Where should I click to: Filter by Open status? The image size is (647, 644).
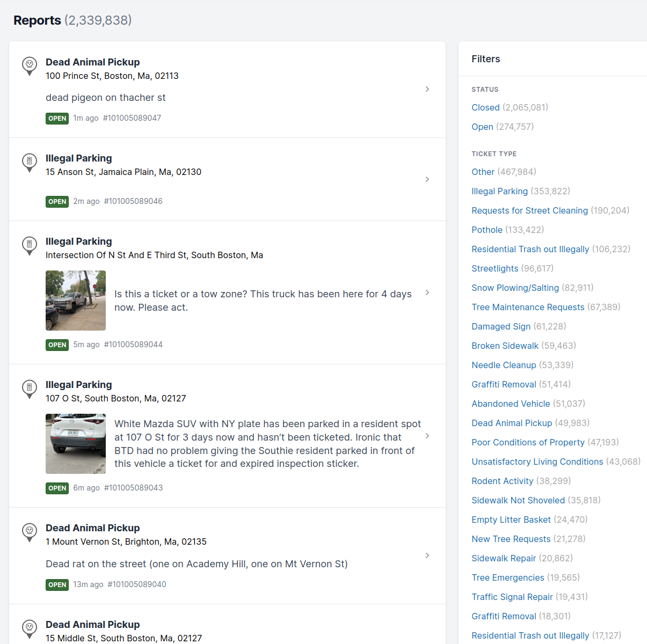(x=482, y=127)
